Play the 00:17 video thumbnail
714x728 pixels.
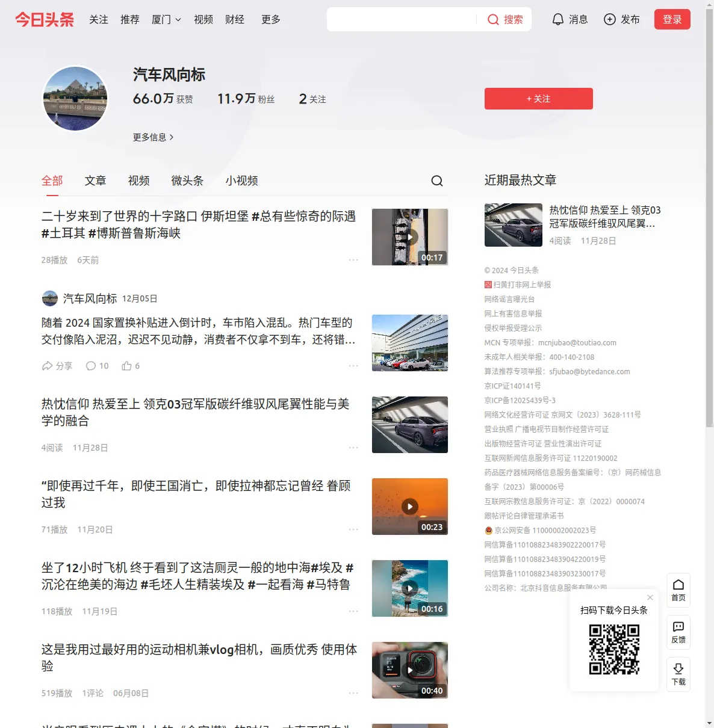coord(410,237)
